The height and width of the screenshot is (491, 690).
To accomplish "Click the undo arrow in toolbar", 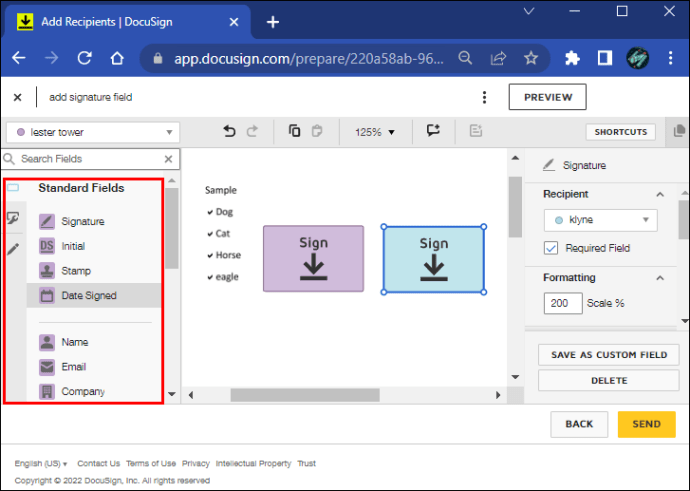I will coord(229,131).
